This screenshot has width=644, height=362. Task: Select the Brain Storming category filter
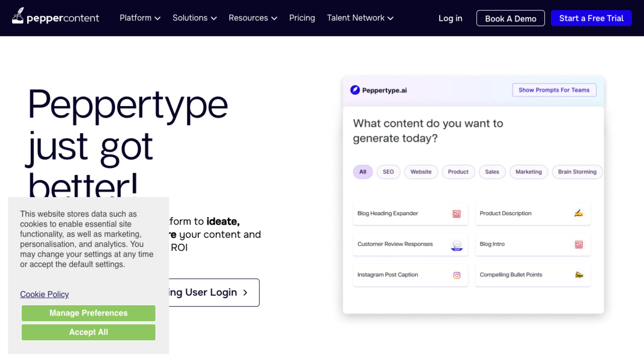point(577,172)
